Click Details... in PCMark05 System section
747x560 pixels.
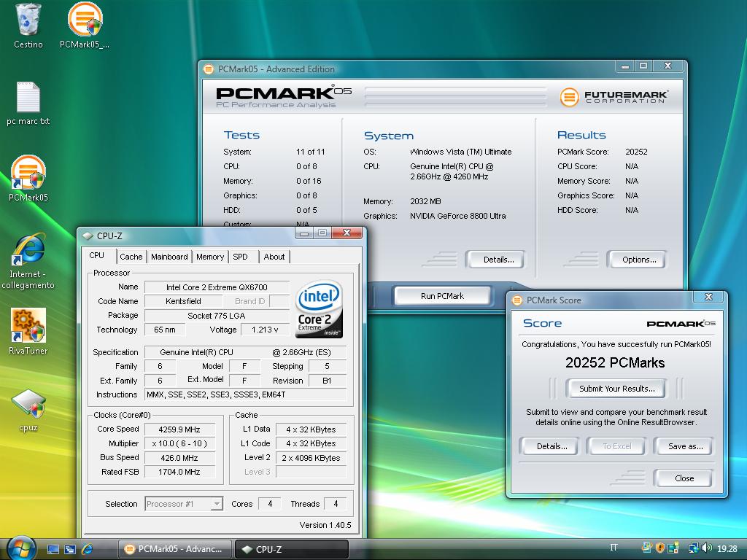pyautogui.click(x=495, y=260)
